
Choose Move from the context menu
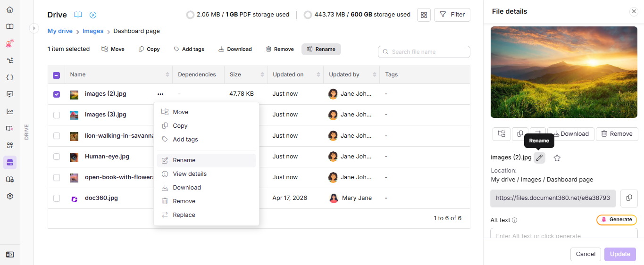(x=206, y=112)
